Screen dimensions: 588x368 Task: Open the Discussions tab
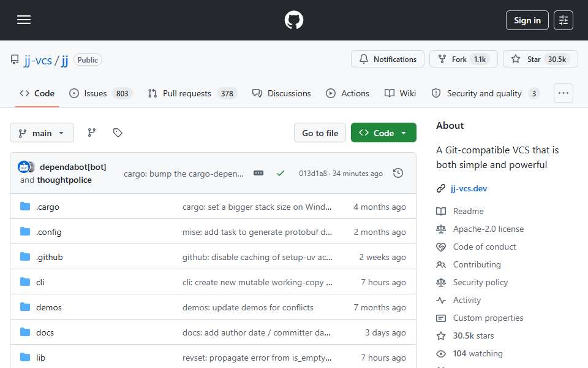pyautogui.click(x=281, y=93)
